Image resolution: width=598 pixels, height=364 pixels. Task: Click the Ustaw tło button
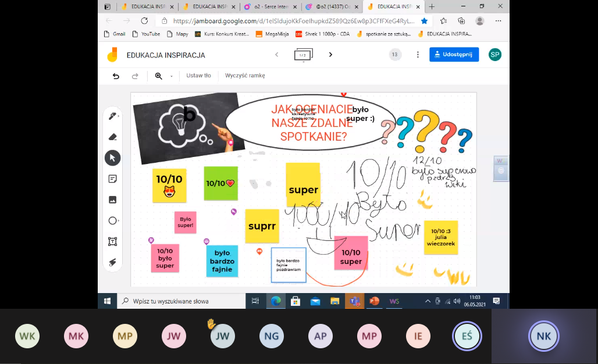[198, 76]
